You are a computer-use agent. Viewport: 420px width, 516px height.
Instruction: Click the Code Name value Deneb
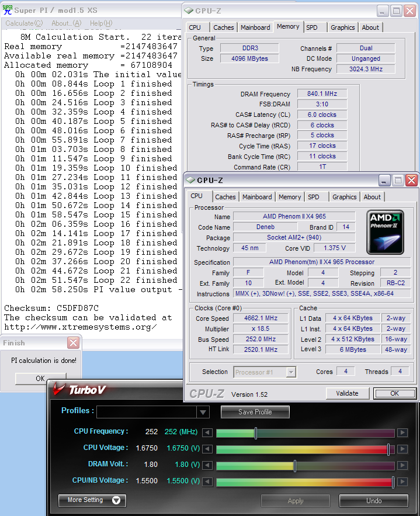265,227
